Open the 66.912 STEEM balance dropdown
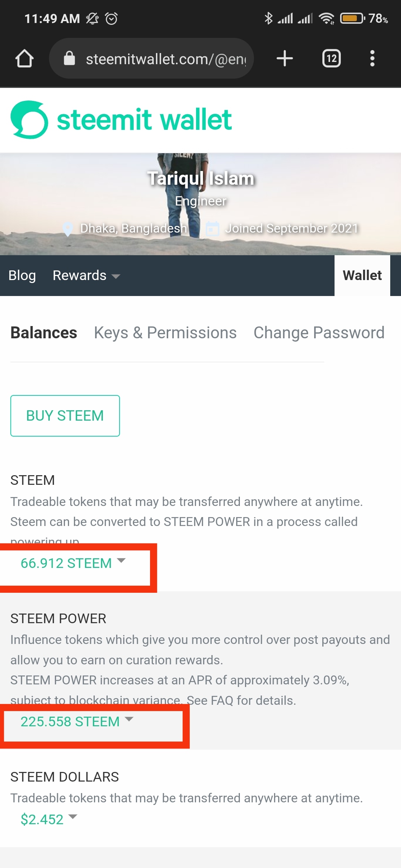 73,563
